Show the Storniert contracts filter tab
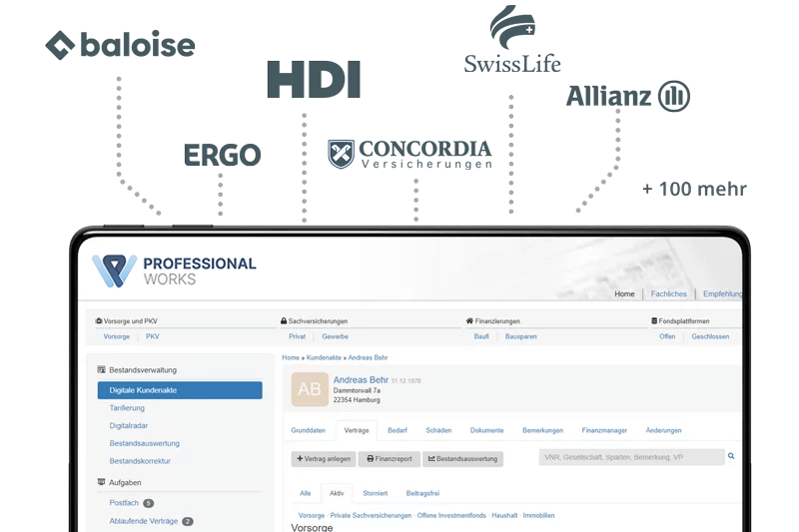This screenshot has width=799, height=532. (x=376, y=493)
